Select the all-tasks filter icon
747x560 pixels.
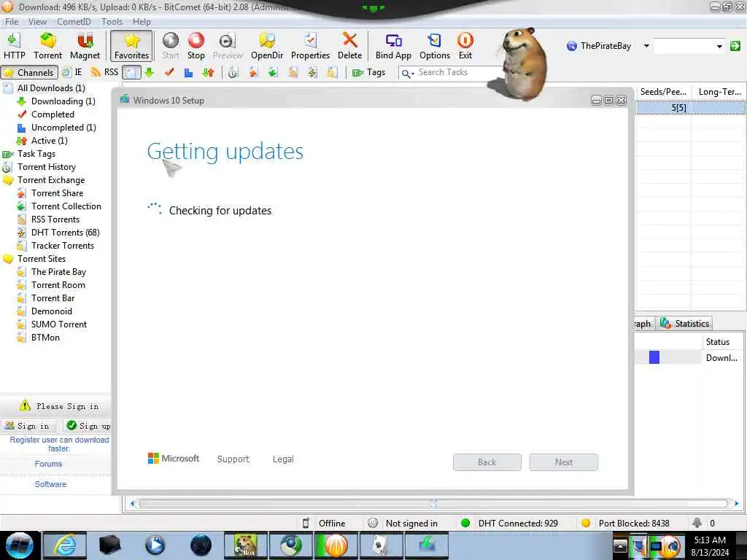point(131,72)
